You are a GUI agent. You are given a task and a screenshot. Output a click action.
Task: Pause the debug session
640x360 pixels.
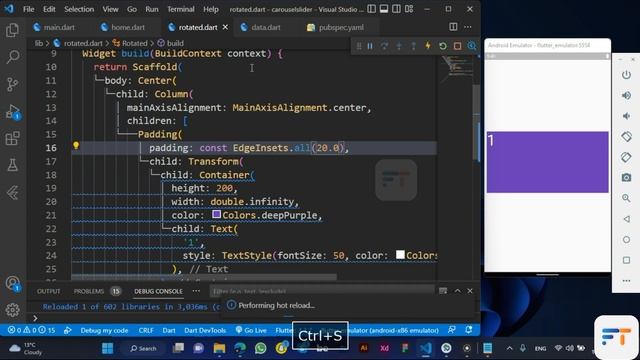coord(370,46)
